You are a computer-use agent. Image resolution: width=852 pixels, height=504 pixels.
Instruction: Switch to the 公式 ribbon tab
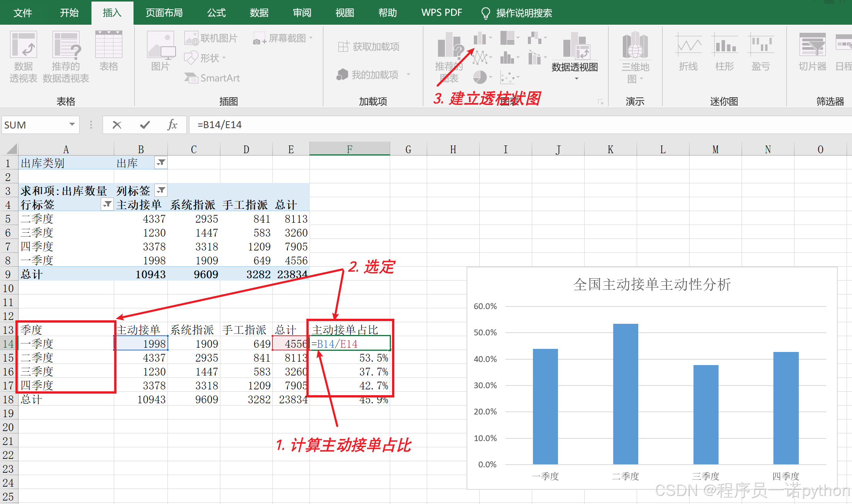tap(216, 13)
